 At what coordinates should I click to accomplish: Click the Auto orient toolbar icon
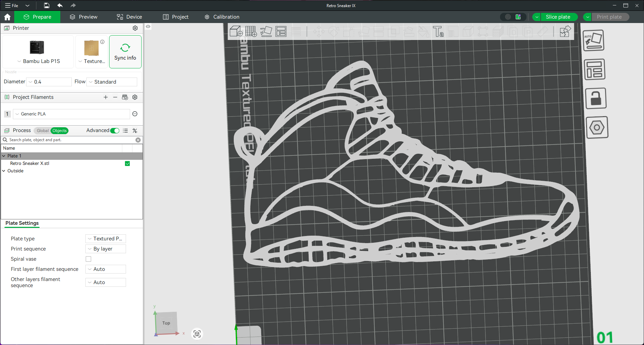pyautogui.click(x=266, y=31)
